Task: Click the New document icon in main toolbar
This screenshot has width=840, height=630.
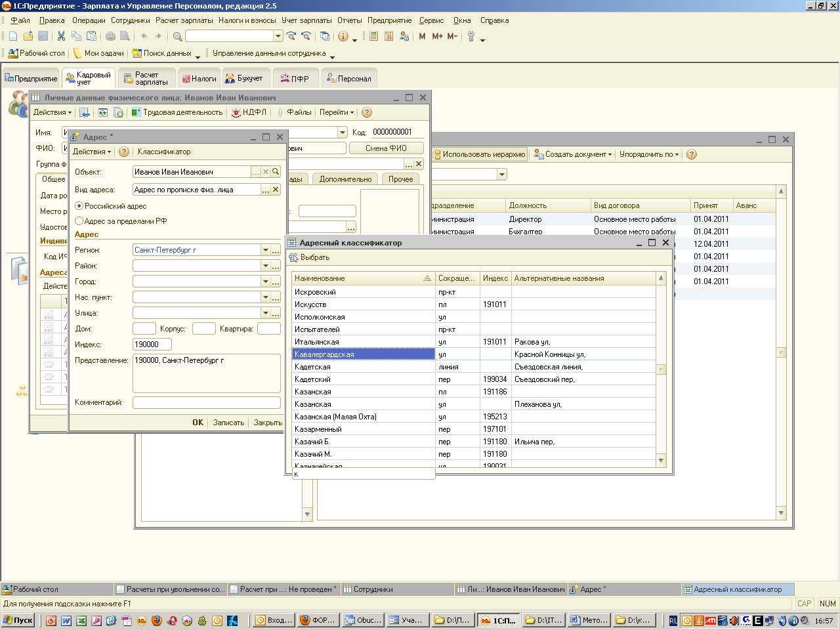Action: click(x=13, y=36)
